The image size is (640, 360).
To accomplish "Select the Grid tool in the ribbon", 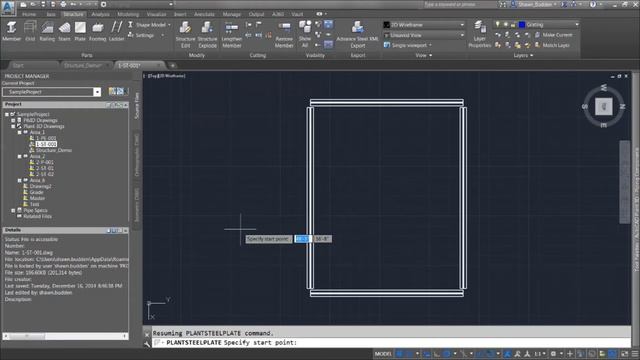I will click(x=30, y=31).
